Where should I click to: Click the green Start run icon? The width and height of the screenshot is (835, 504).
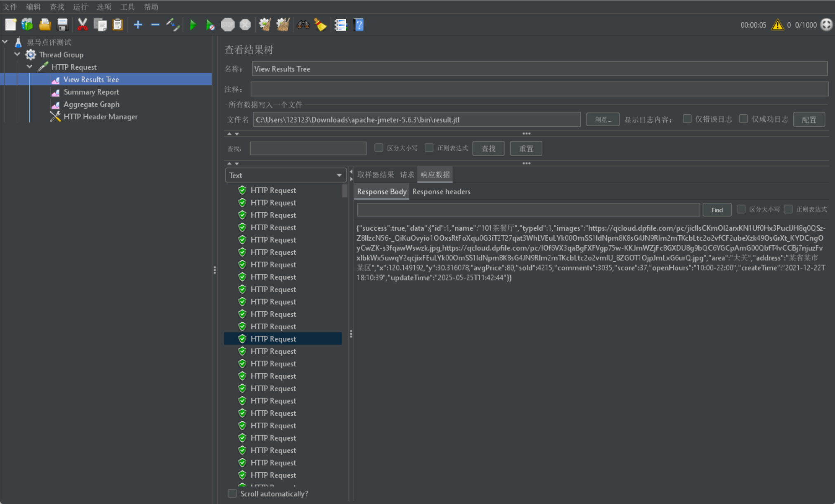click(x=193, y=25)
